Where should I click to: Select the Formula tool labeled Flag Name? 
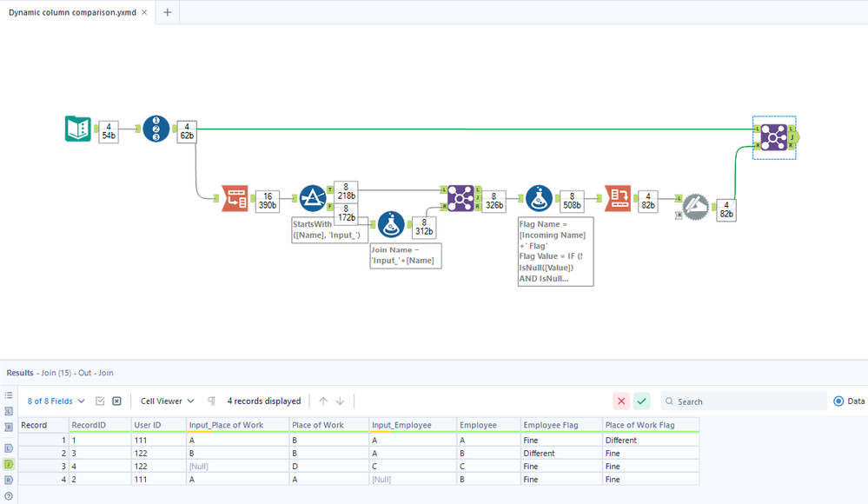click(540, 198)
